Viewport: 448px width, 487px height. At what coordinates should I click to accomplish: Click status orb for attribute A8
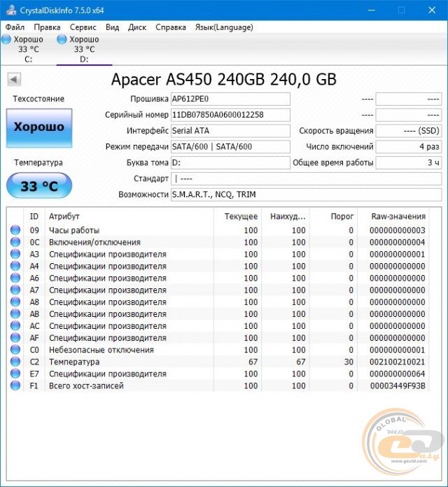point(15,302)
